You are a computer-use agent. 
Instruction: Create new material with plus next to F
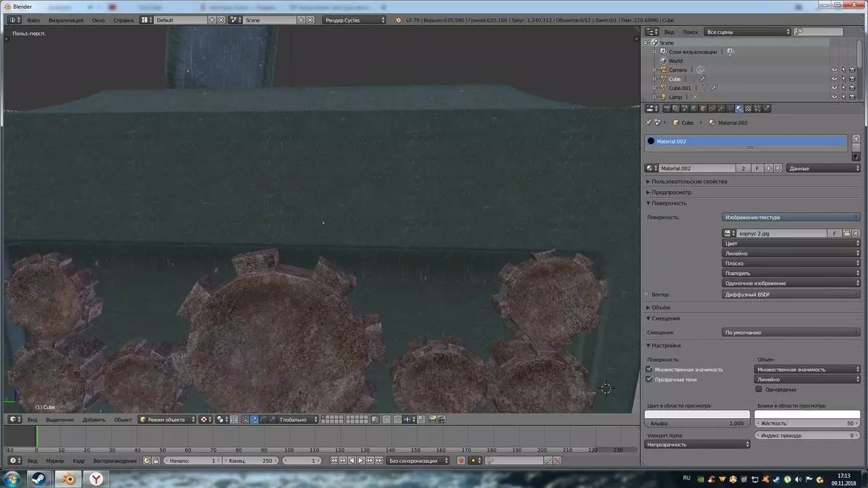click(768, 168)
